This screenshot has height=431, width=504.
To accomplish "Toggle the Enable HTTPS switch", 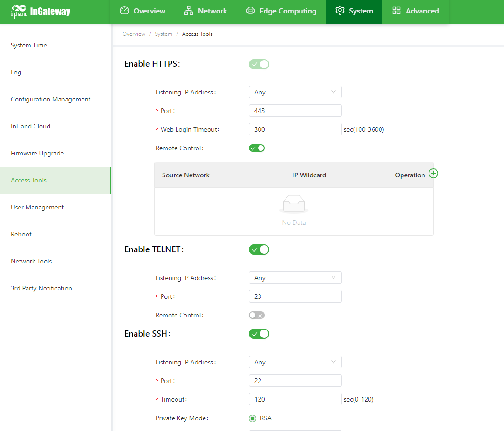I will [259, 64].
